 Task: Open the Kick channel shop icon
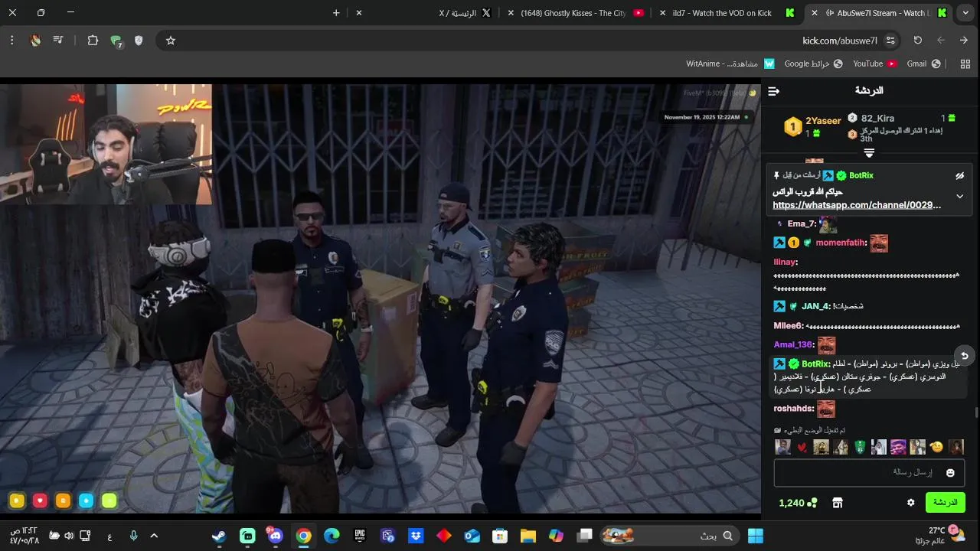(x=838, y=503)
